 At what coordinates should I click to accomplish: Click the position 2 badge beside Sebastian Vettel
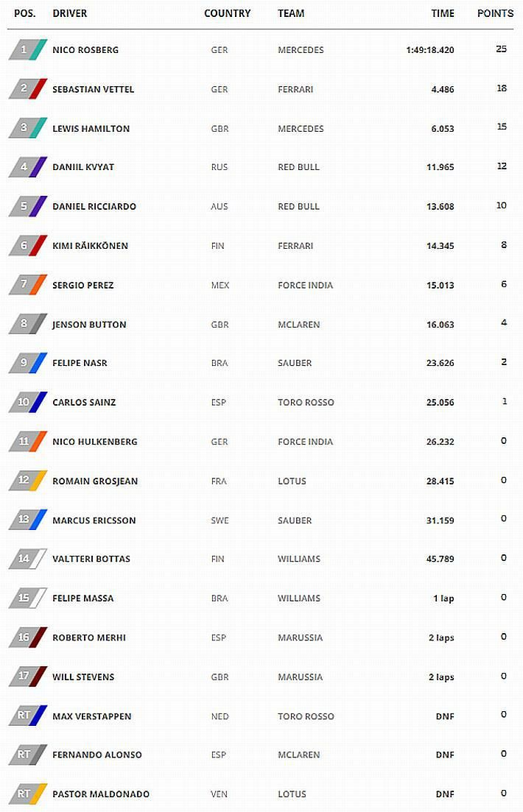tap(24, 89)
